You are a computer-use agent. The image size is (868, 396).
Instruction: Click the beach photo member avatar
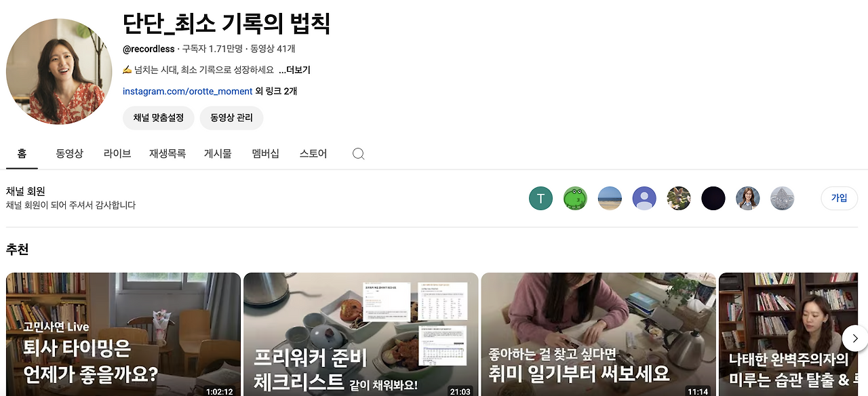(x=610, y=199)
